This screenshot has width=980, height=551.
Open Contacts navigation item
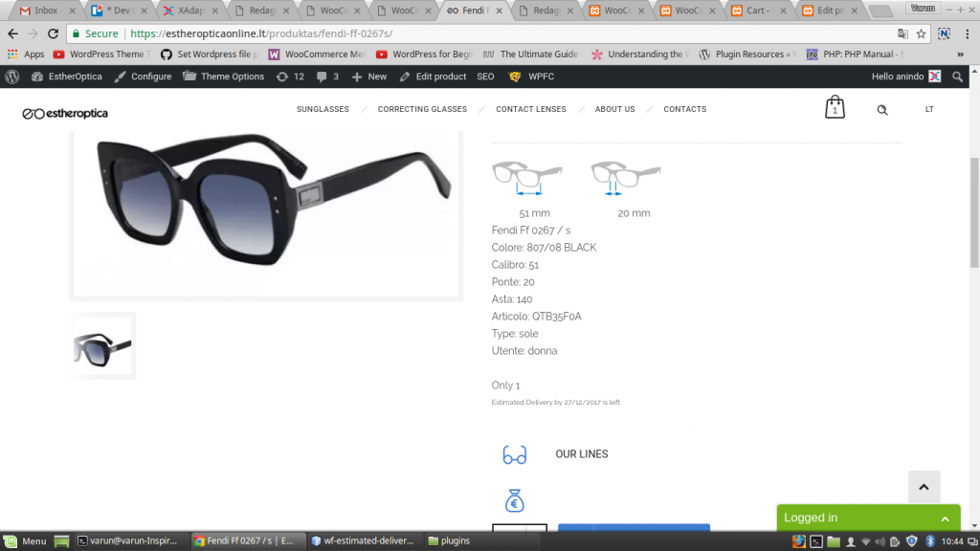coord(684,109)
